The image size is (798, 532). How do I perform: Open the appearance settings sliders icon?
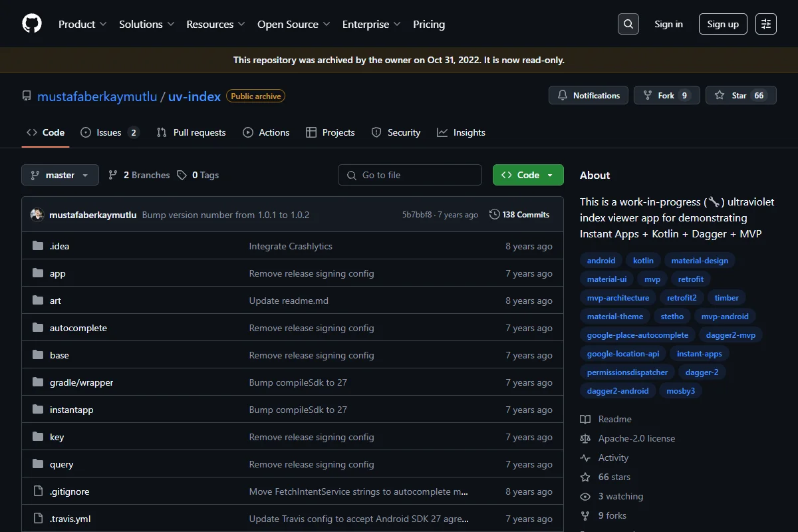point(766,24)
